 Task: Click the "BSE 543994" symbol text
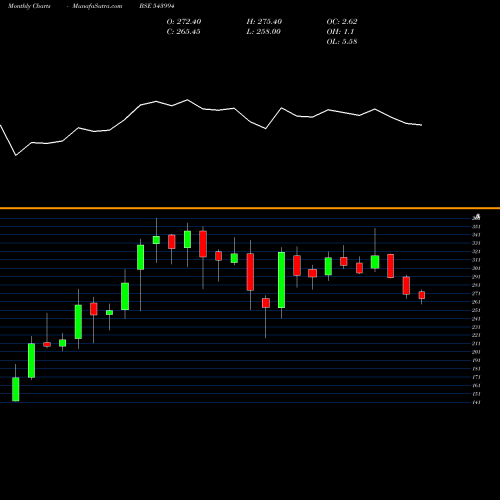pos(157,6)
